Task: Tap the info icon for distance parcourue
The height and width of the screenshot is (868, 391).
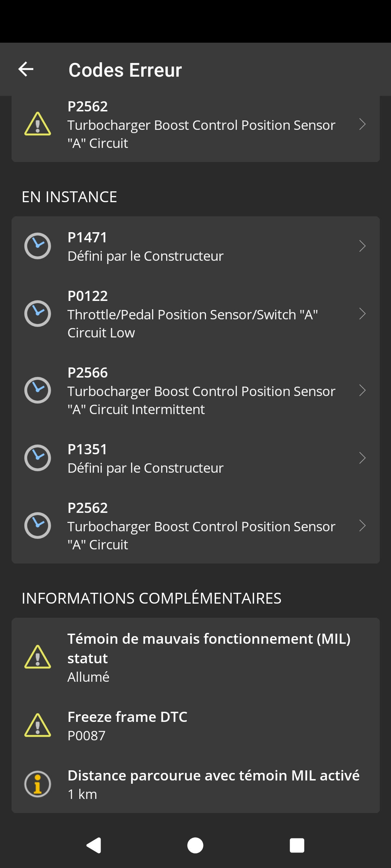Action: 38,784
